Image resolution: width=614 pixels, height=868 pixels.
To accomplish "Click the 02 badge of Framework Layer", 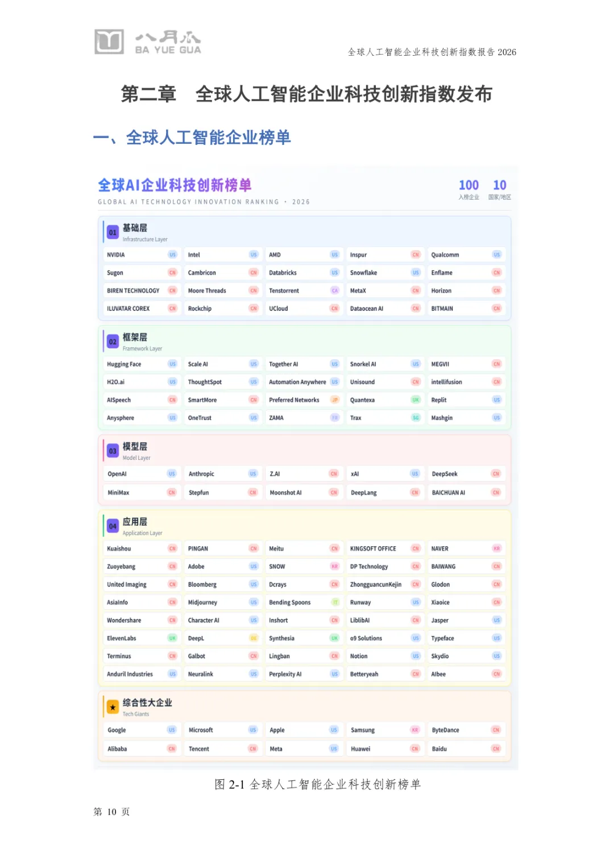I will [x=113, y=342].
